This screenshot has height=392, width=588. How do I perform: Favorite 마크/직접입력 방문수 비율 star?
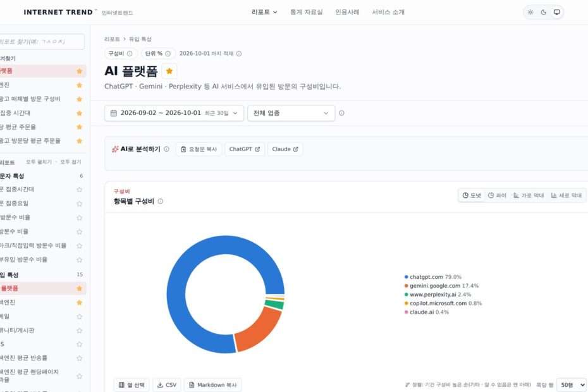[79, 246]
